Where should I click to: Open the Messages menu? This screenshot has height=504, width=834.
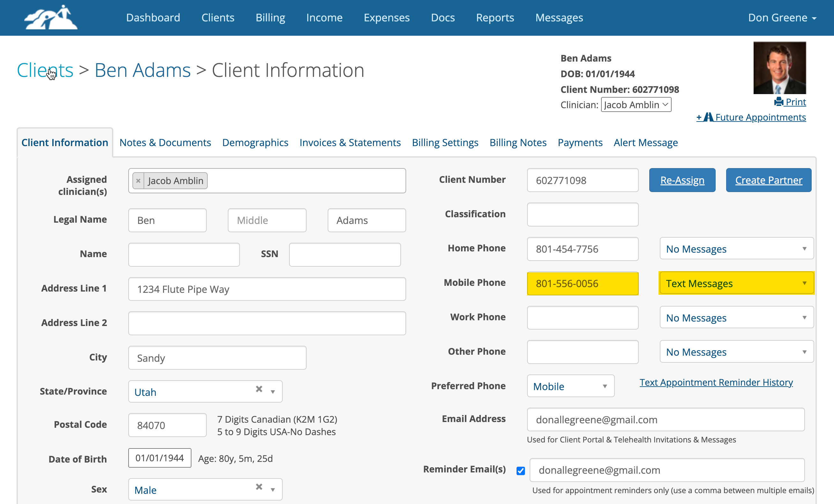[x=559, y=17]
